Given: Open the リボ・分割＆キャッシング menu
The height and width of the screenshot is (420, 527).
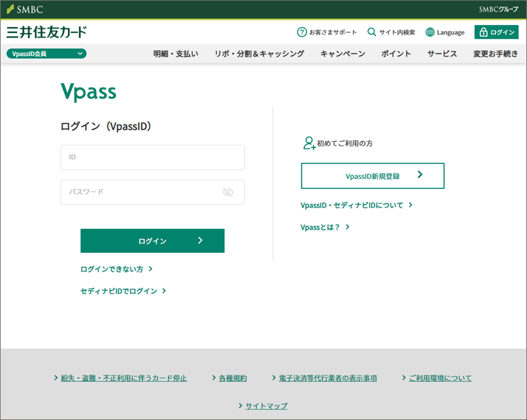Looking at the screenshot, I should (x=259, y=54).
